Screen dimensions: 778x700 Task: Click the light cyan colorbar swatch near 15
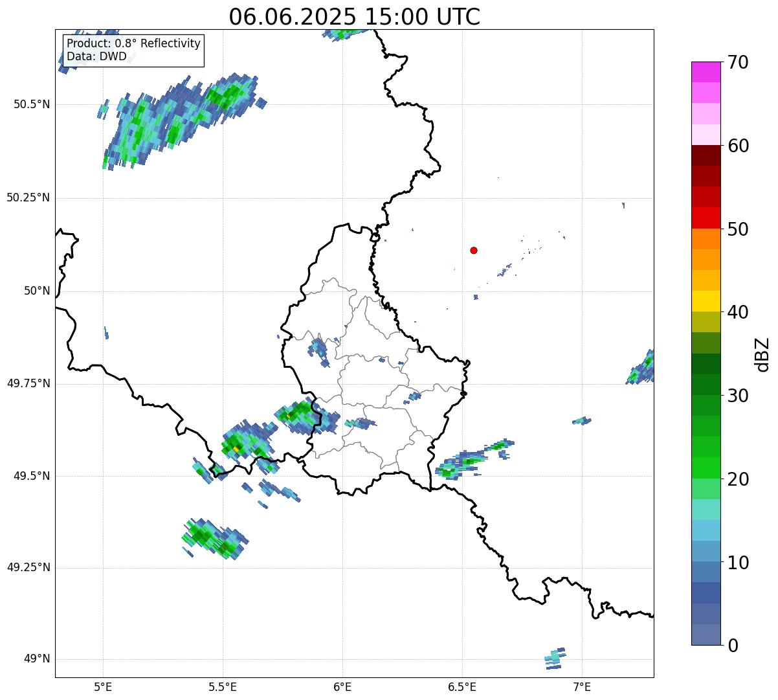pos(706,510)
